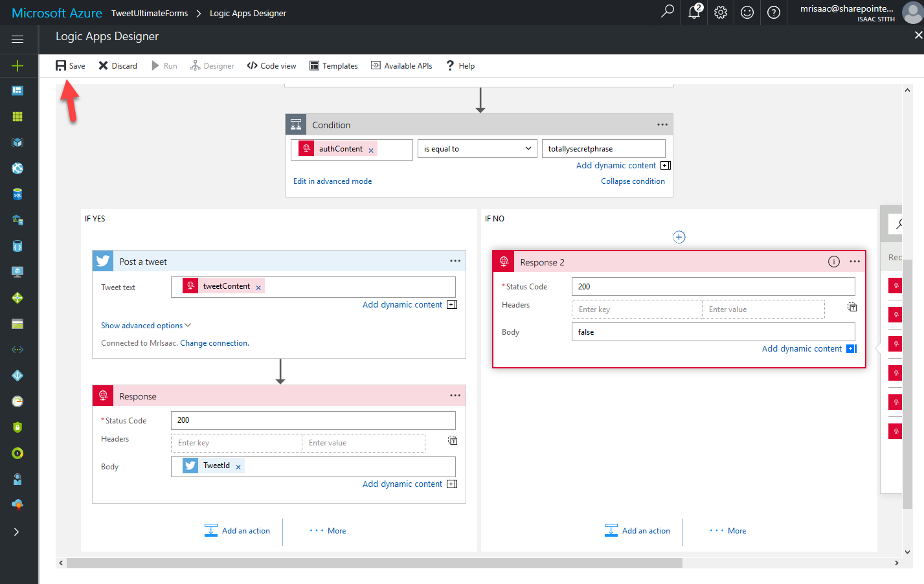
Task: Toggle the hamburger menu in sidebar
Action: click(x=17, y=39)
